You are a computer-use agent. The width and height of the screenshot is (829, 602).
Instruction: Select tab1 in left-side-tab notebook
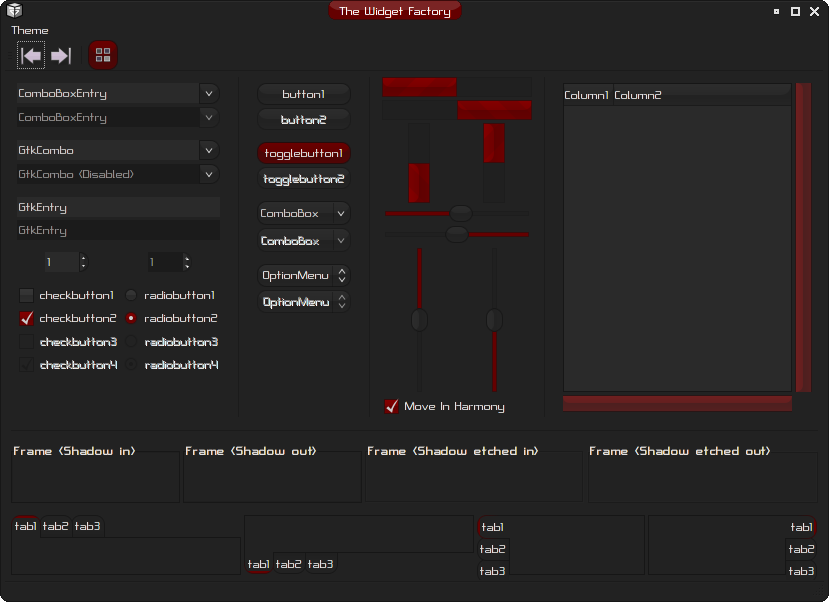pos(492,527)
